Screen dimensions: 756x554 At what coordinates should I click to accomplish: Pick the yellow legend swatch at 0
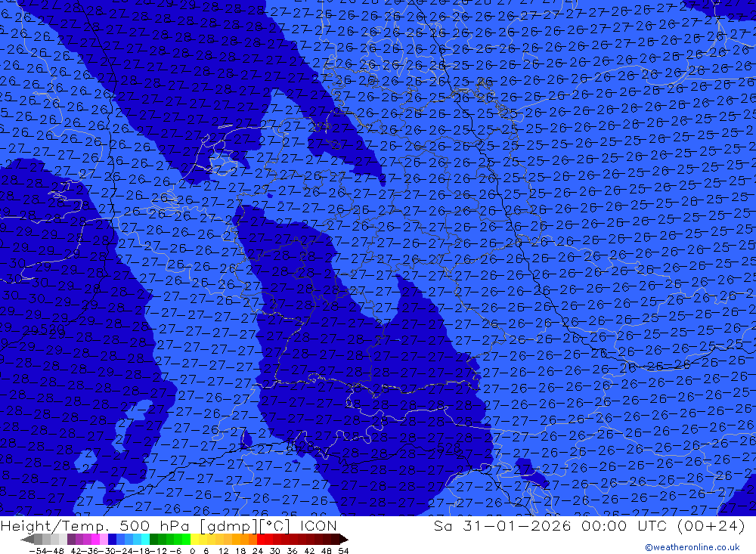(195, 539)
